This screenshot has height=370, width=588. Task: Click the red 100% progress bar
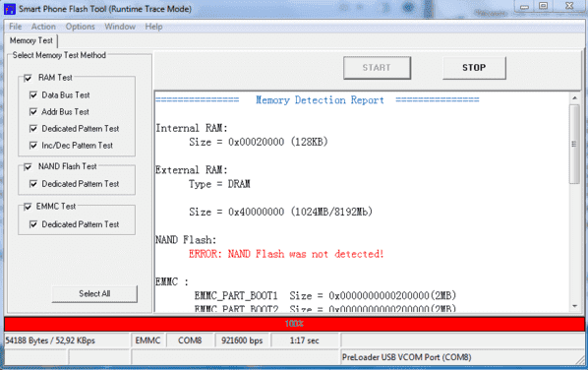[294, 324]
